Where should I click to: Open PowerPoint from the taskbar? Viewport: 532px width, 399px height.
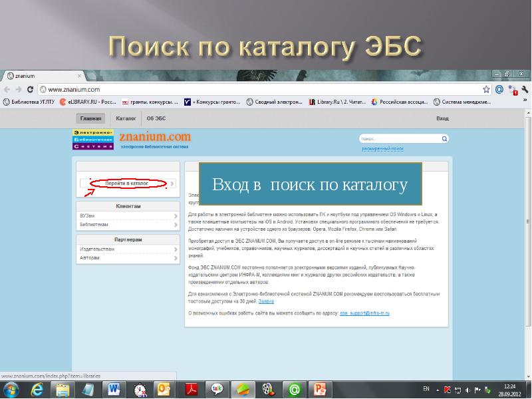(x=320, y=389)
